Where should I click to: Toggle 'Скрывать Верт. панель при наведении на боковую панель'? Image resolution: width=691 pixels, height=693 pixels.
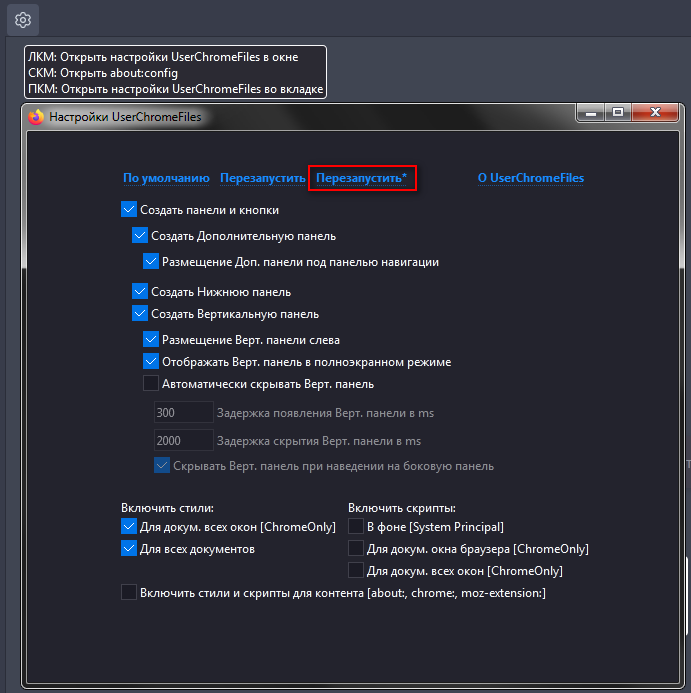tap(162, 465)
